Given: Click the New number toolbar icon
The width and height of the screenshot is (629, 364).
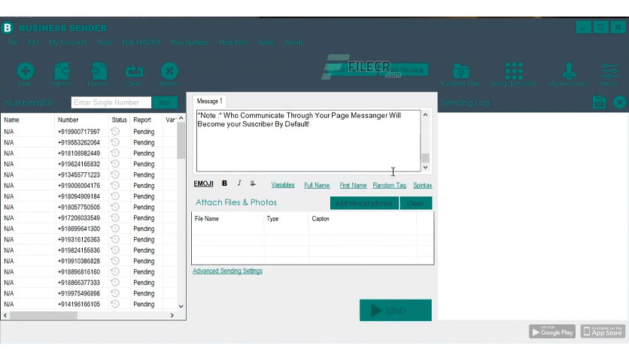Looking at the screenshot, I should click(x=25, y=71).
